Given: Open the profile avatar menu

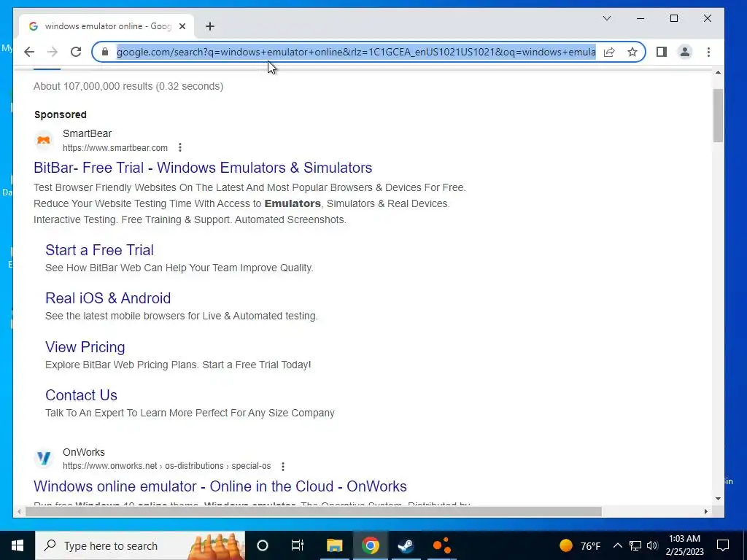Looking at the screenshot, I should [684, 52].
